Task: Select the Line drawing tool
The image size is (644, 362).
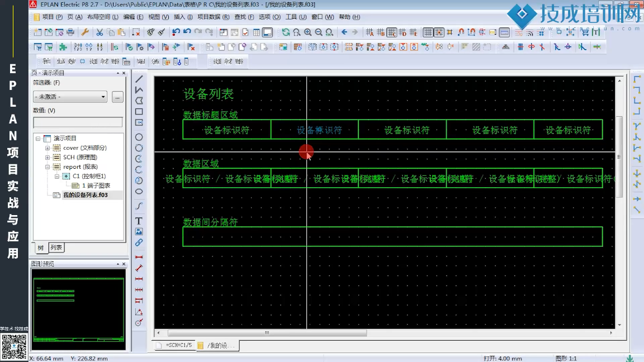Action: tap(139, 79)
